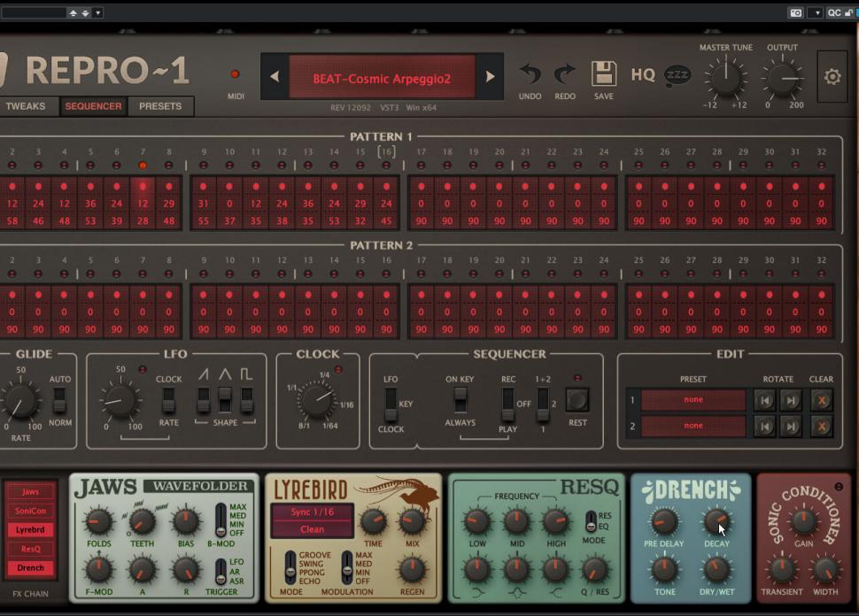Toggle the Glide AUTO/NORM switch
Image resolution: width=859 pixels, height=616 pixels.
59,400
